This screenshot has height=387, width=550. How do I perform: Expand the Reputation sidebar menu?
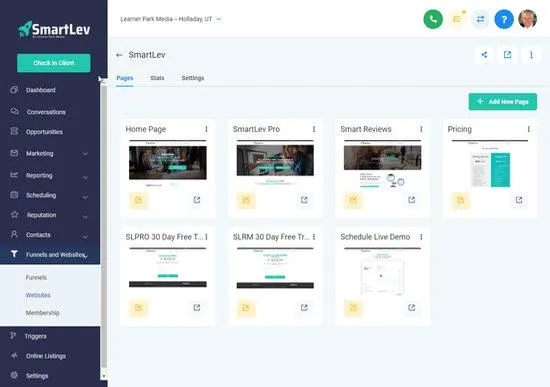pos(50,215)
